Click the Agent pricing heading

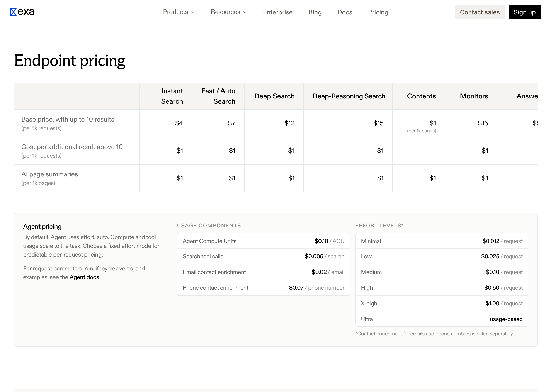42,226
